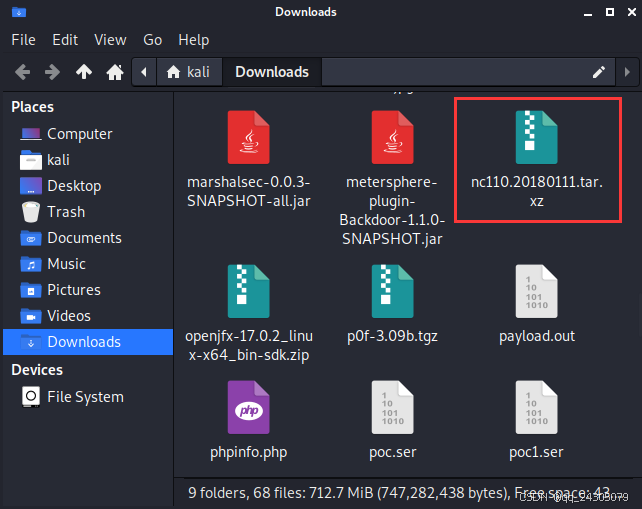This screenshot has height=509, width=642.
Task: Open Videos in the sidebar
Action: 88,316
